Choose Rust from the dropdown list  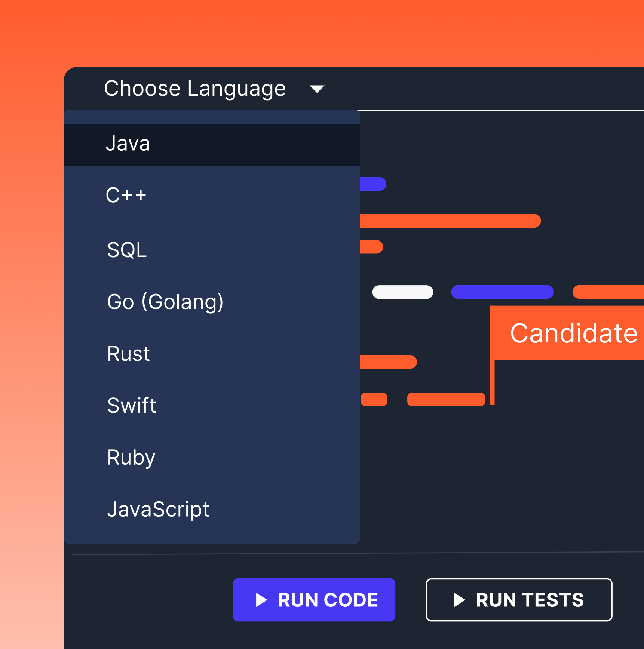click(x=128, y=354)
